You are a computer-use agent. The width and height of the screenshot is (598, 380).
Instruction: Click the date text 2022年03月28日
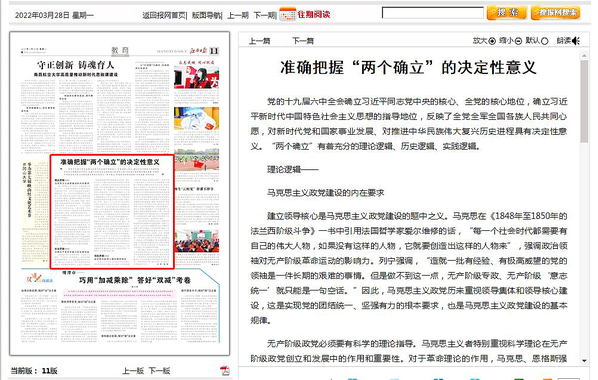coord(42,15)
